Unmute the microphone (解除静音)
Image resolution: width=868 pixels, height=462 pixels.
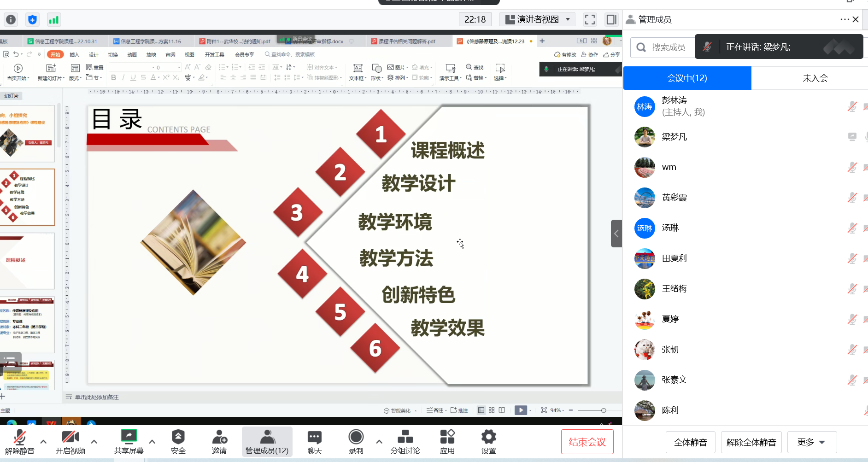tap(19, 441)
